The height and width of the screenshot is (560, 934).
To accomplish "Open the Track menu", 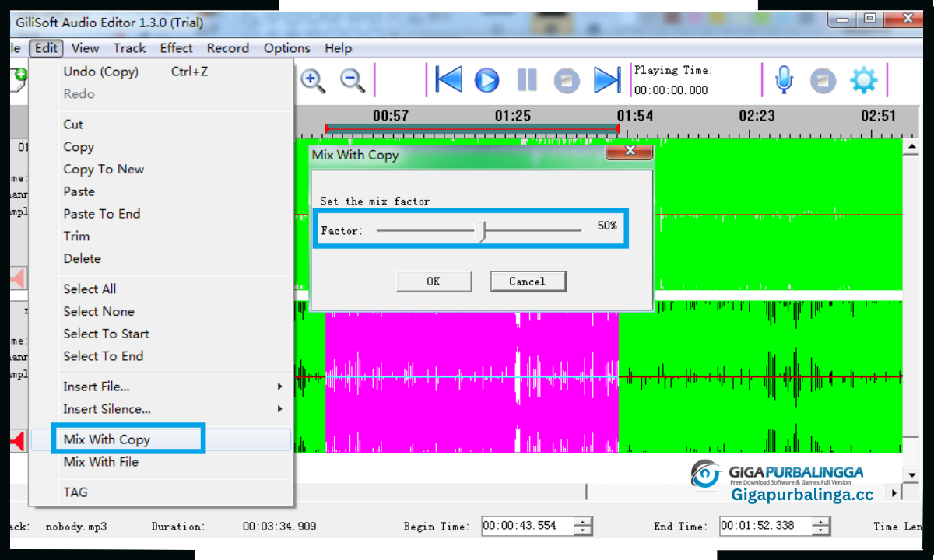I will tap(129, 48).
